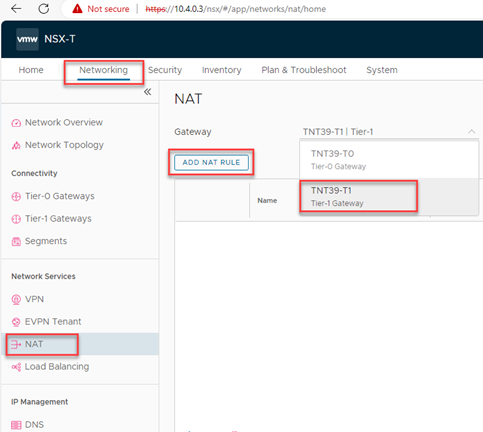The image size is (483, 432).
Task: Click the Tier-1 Gateways globe icon
Action: [x=16, y=219]
